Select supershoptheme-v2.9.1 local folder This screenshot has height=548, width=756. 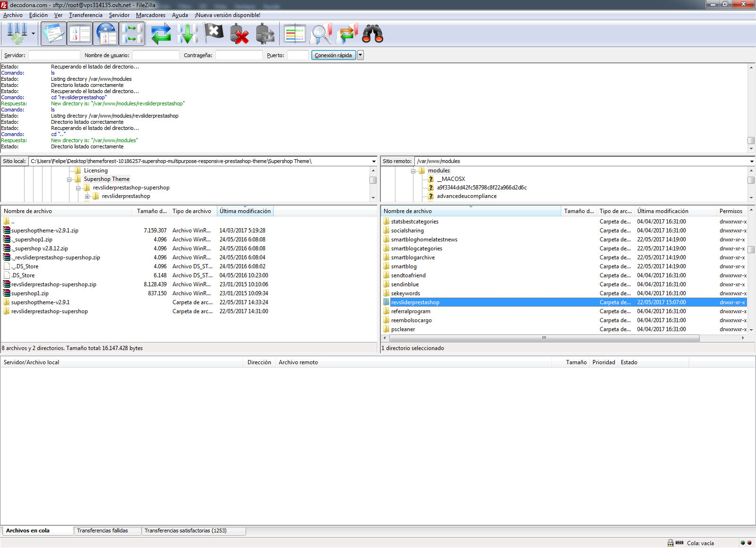tap(40, 302)
